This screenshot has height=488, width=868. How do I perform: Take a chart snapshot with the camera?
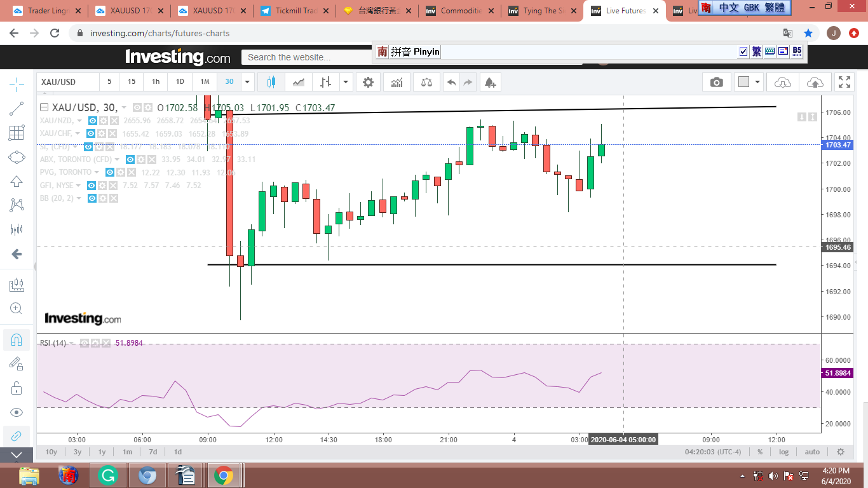pyautogui.click(x=716, y=82)
